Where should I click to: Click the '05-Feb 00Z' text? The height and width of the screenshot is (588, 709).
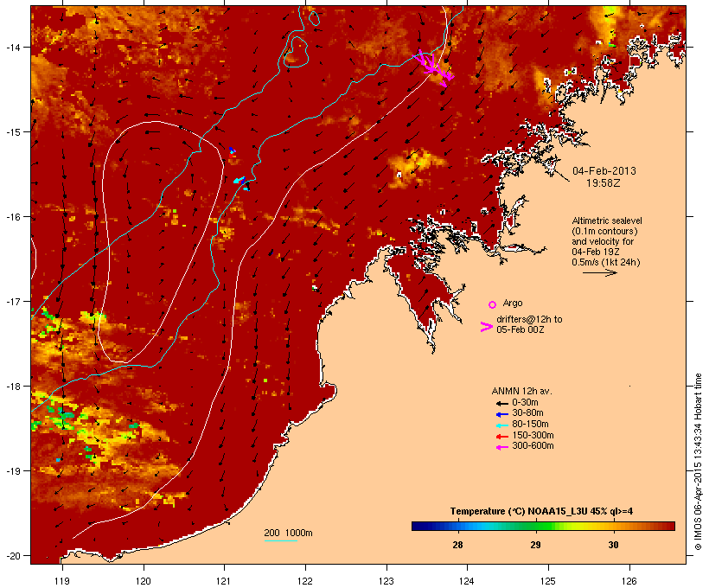[521, 329]
